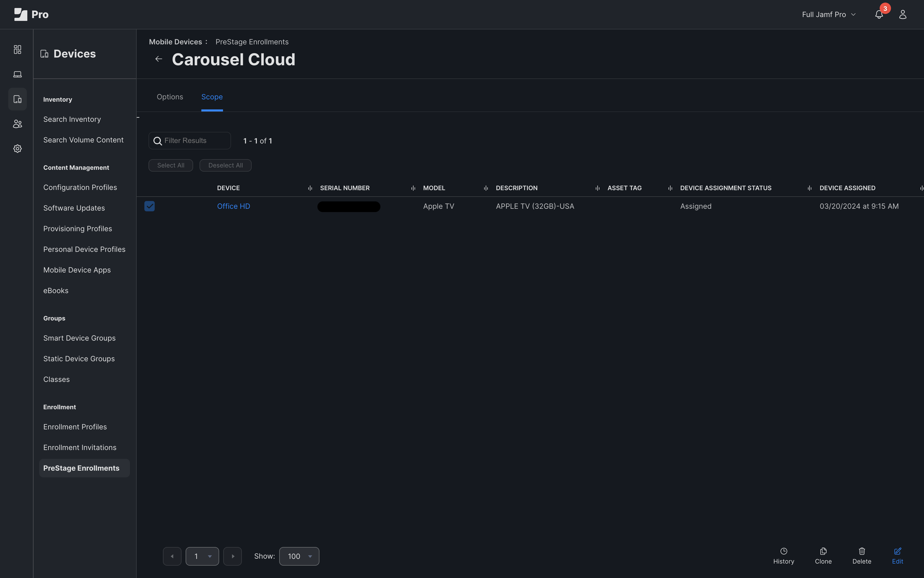Click the column handle after DEVICE ASSIGNMENT STATUS

810,188
